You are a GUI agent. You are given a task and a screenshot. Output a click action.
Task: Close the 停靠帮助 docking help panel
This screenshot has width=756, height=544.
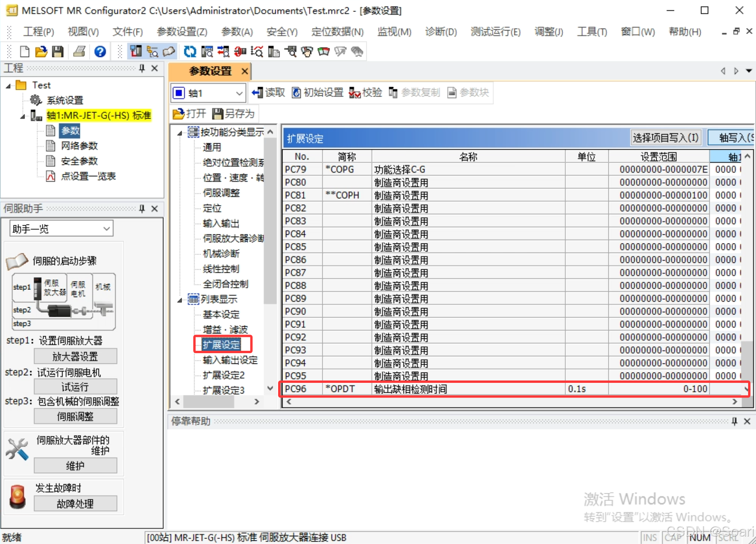point(747,421)
